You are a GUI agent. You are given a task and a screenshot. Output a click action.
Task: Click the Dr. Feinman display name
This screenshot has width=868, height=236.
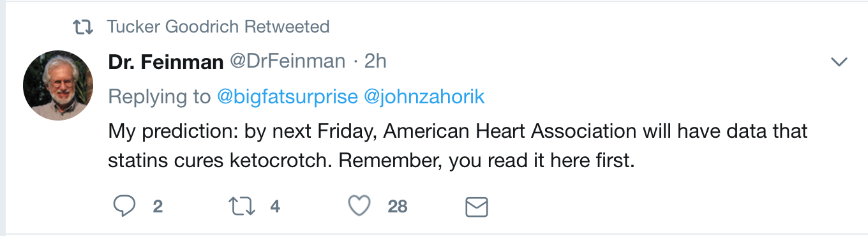[166, 61]
